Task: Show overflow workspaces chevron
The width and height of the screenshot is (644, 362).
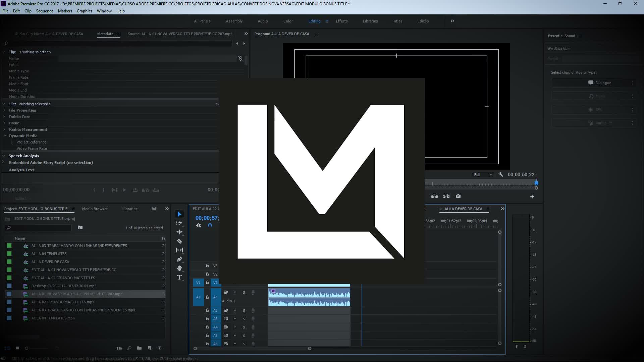Action: point(452,21)
